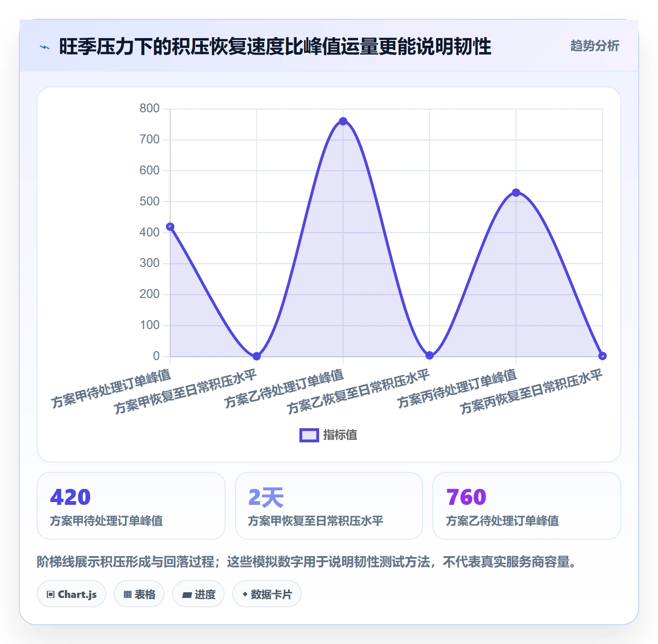This screenshot has height=644, width=658.
Task: Click the footnote text starting with 阶梯线展示积压形成
Action: 307,562
